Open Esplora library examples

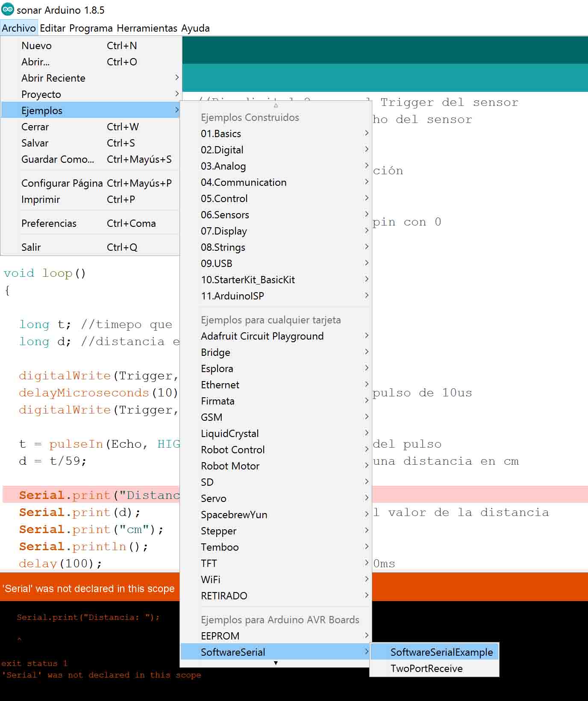click(276, 369)
